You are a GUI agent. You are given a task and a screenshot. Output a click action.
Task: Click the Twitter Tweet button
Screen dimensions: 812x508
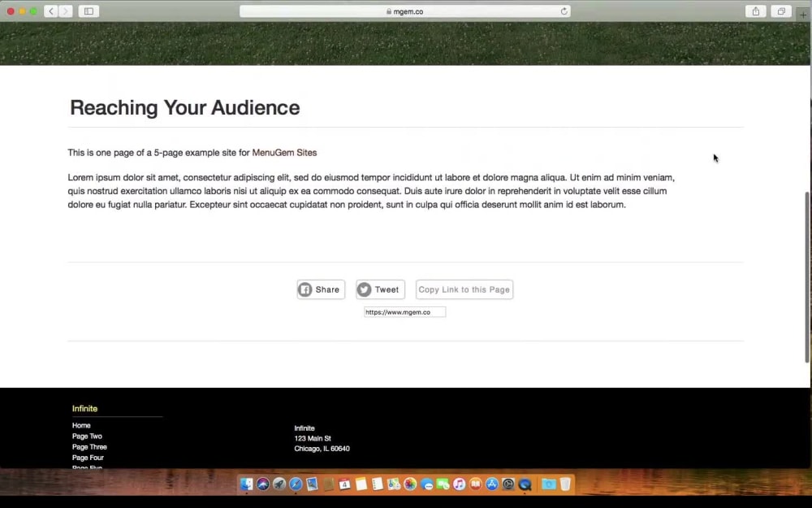point(380,289)
